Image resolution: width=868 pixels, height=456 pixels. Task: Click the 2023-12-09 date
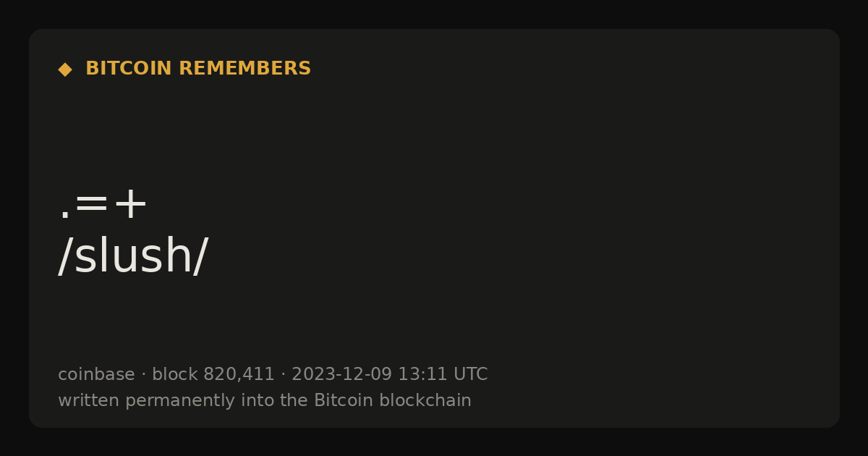342,374
